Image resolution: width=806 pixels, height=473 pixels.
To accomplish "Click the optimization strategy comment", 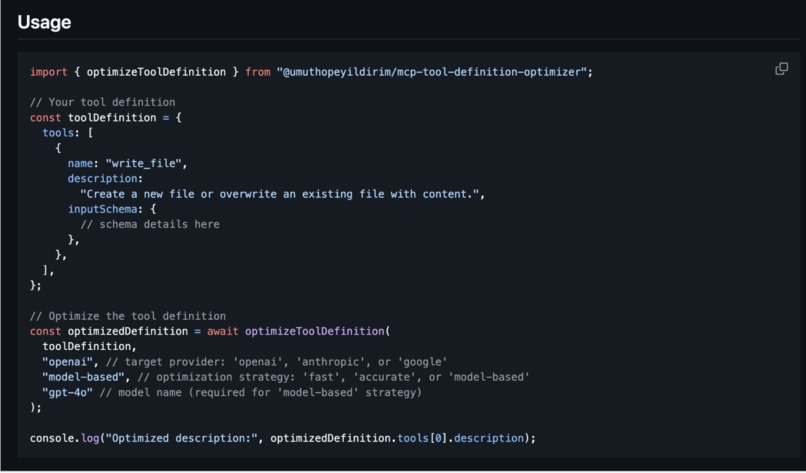I will click(333, 377).
